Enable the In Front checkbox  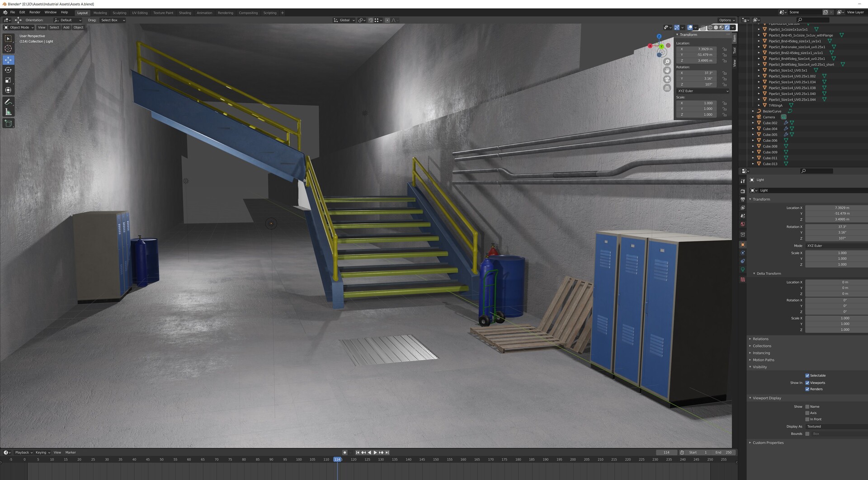tap(807, 419)
